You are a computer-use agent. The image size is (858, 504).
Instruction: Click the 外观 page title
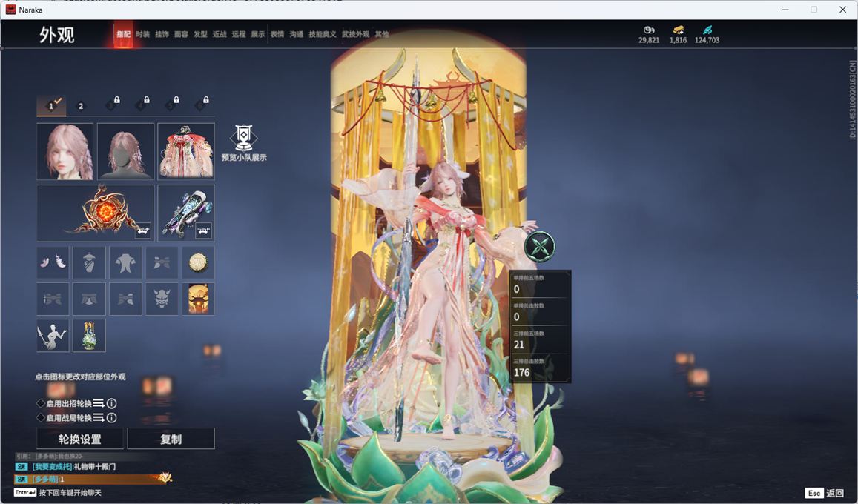pos(56,35)
